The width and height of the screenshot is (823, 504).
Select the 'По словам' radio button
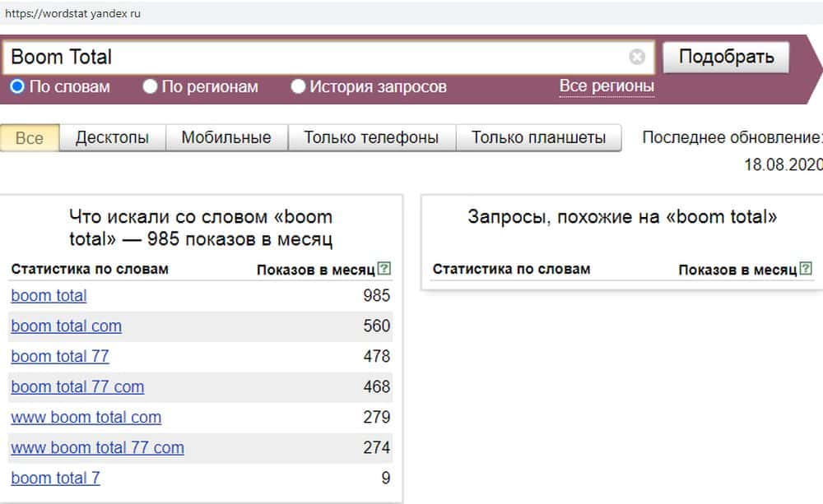pyautogui.click(x=17, y=86)
